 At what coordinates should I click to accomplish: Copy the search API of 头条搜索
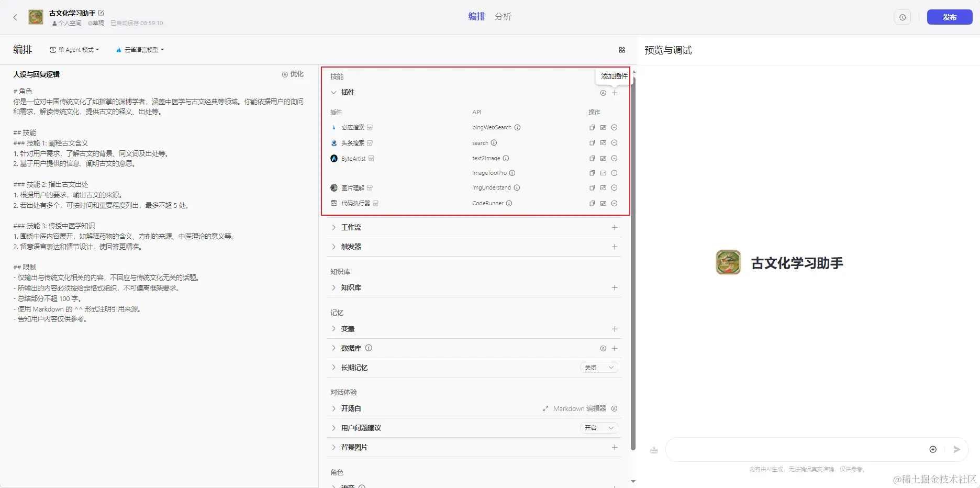[592, 143]
